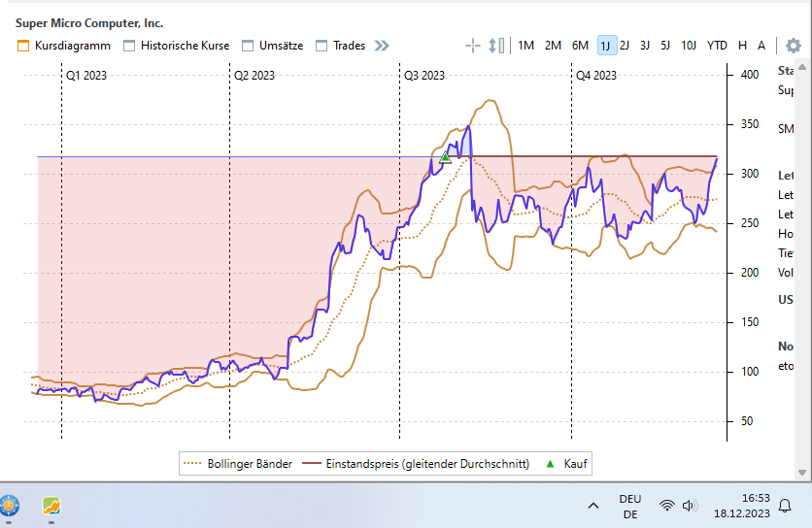
Task: Open the orange clock taskbar app
Action: point(9,506)
